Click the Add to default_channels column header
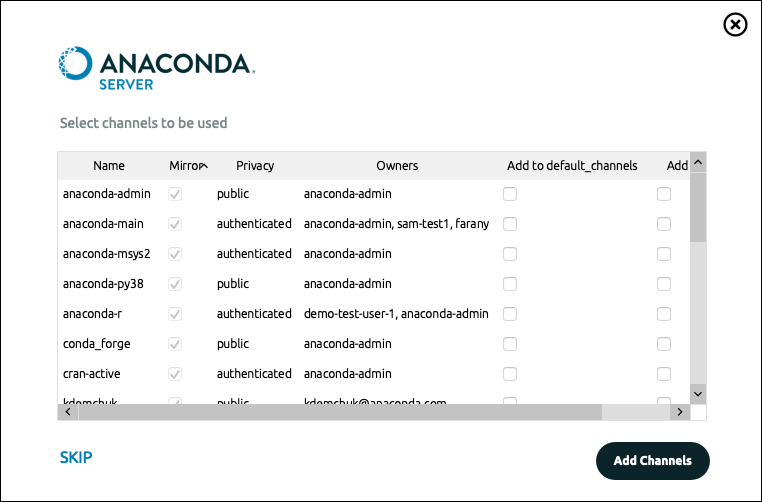Viewport: 762px width, 502px height. click(572, 166)
